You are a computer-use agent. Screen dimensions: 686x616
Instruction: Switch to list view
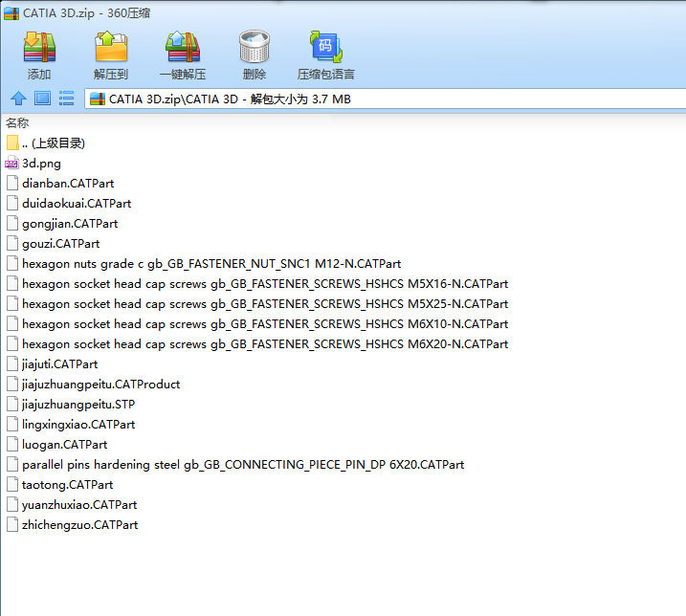66,99
